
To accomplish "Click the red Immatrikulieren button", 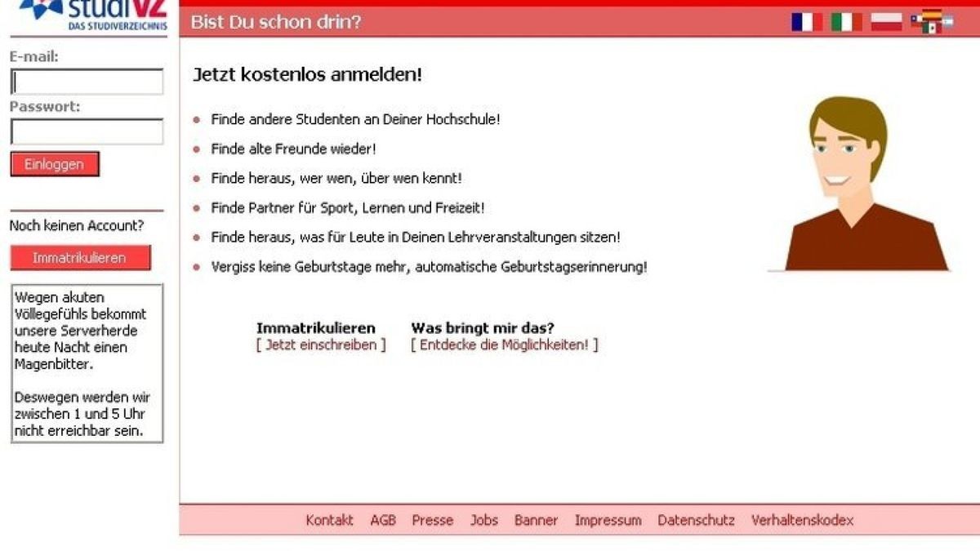I will click(x=79, y=257).
